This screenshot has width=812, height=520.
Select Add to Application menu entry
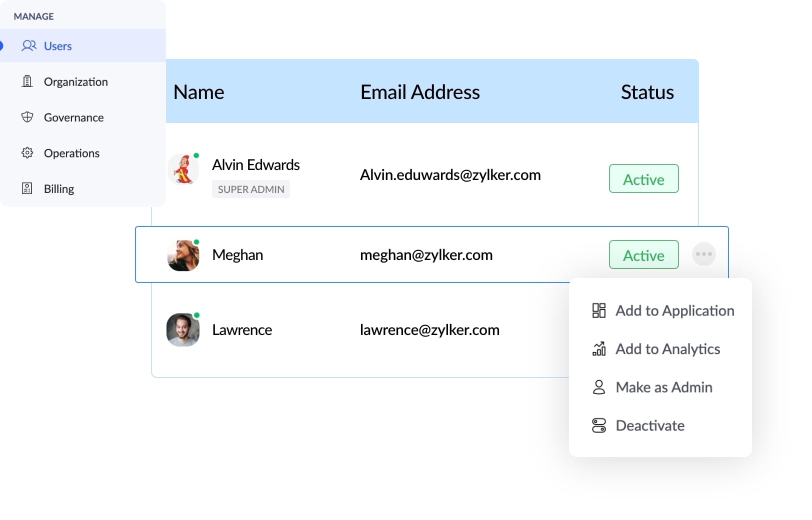click(x=674, y=310)
